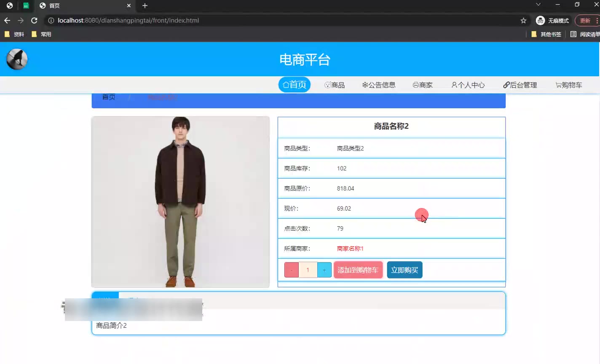Click 立即购买 buy now button
The width and height of the screenshot is (600, 364).
(x=404, y=270)
